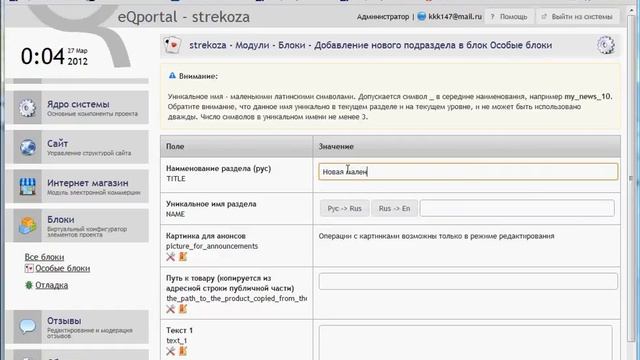Click the eQportal - strekoza site title
This screenshot has width=640, height=360.
184,17
